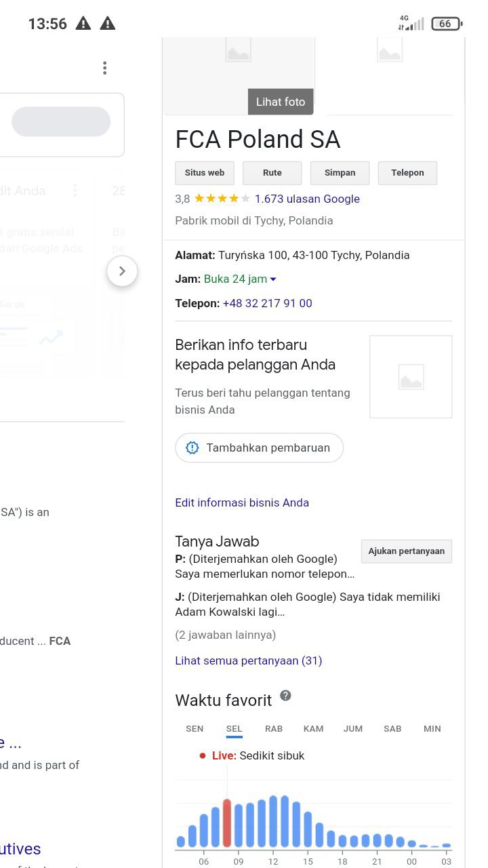The image size is (488, 868).
Task: Click the update badge icon in Tambahkan pembaruan
Action: pyautogui.click(x=192, y=448)
